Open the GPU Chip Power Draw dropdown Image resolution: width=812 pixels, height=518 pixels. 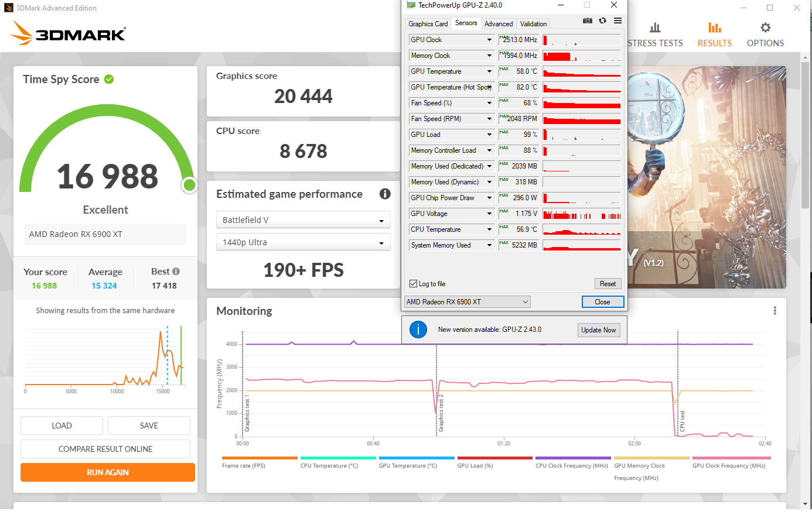pyautogui.click(x=489, y=198)
